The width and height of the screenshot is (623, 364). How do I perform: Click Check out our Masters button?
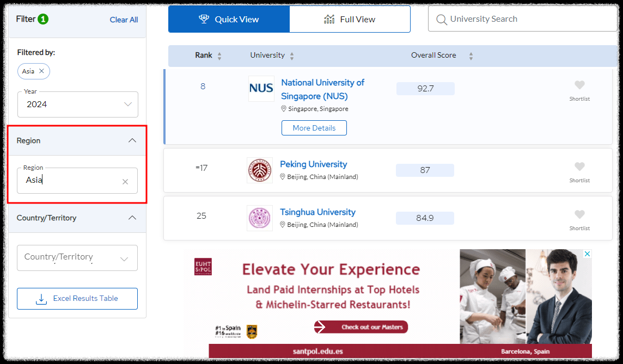point(361,327)
